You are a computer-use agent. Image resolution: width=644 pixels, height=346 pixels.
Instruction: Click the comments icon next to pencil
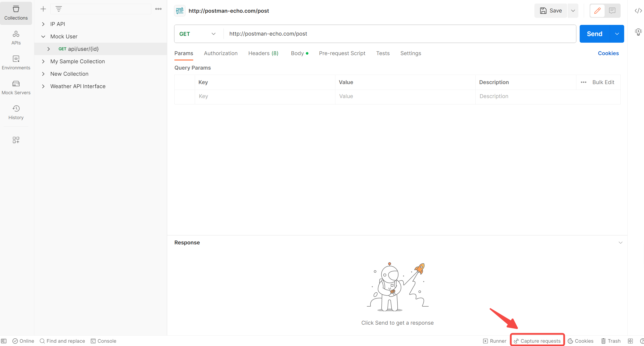click(x=612, y=11)
